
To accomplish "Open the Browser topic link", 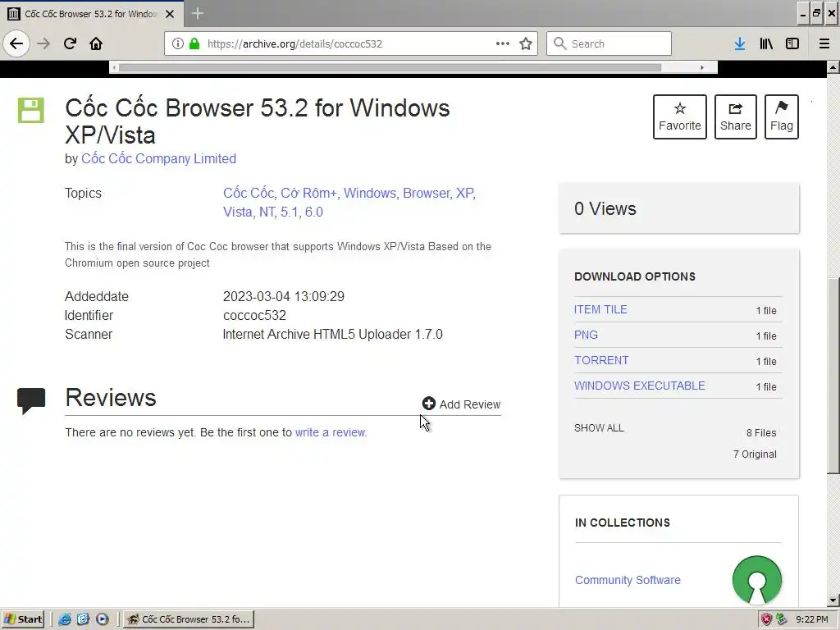I will 426,193.
